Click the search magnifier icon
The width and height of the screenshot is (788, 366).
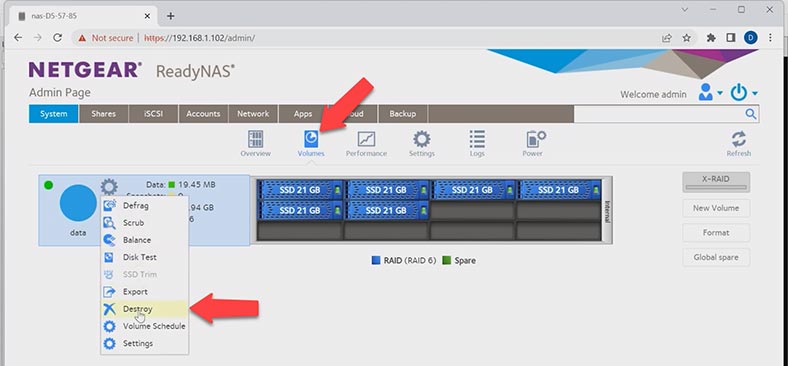751,114
